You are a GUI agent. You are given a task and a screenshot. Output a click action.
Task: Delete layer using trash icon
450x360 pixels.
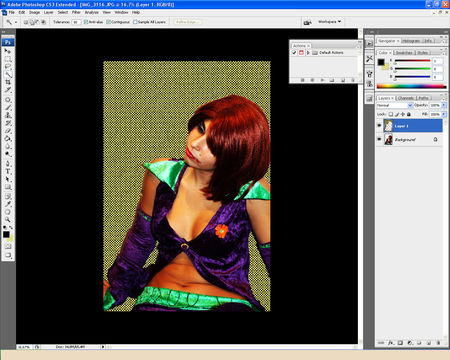438,343
